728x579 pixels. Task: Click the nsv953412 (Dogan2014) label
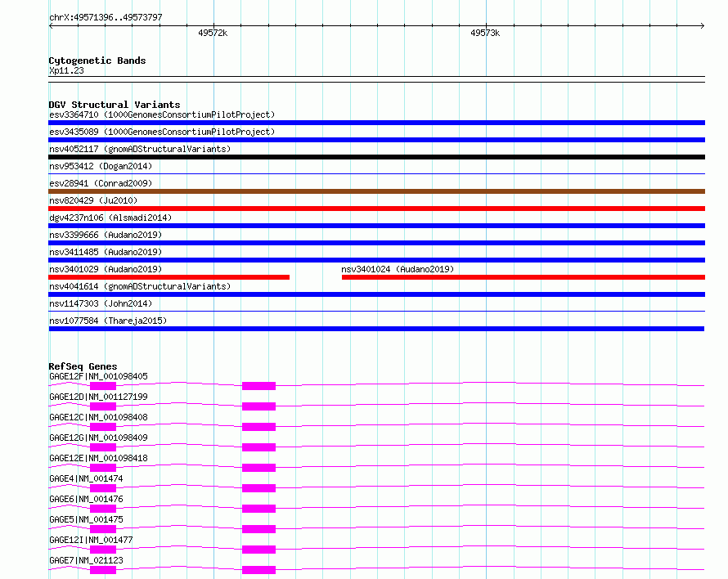[101, 166]
